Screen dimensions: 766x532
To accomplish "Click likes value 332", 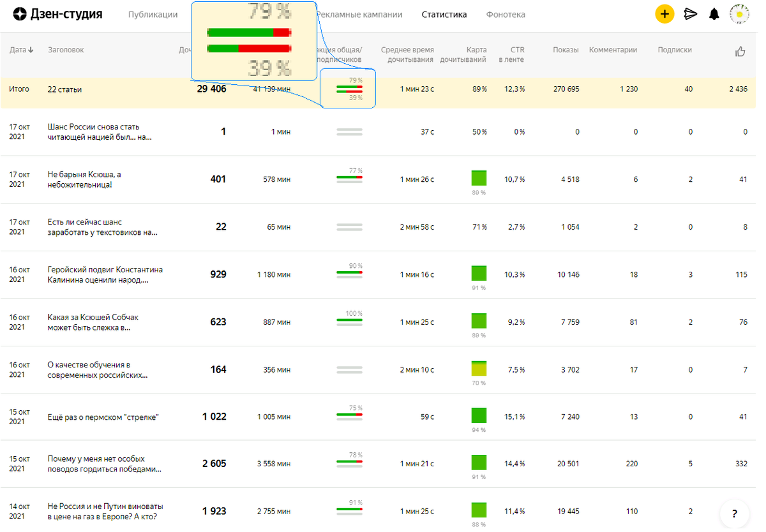I will tap(741, 464).
